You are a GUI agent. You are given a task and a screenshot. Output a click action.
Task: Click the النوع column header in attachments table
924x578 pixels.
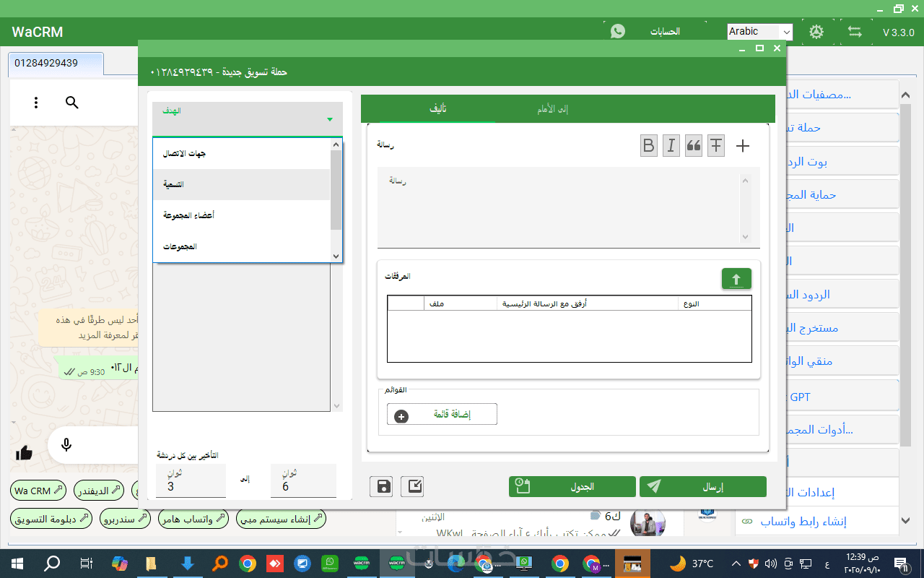click(x=715, y=303)
